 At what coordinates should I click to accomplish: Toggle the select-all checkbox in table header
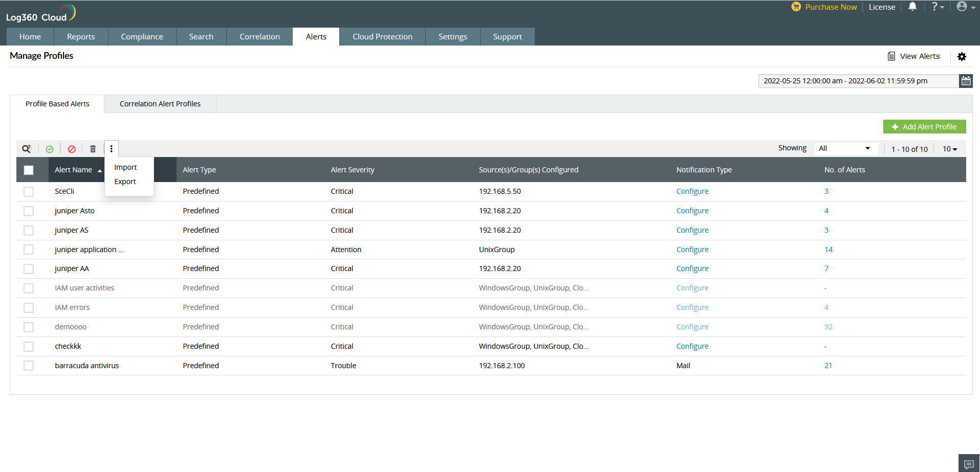coord(29,170)
